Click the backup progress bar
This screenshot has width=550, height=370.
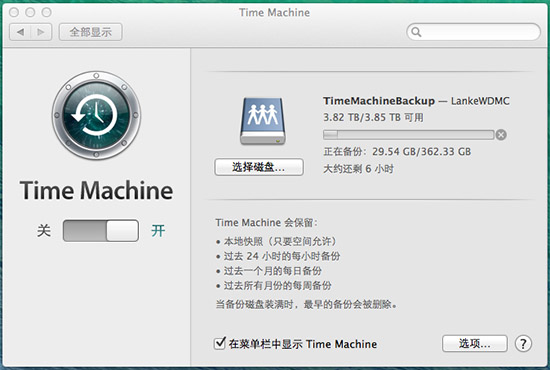408,135
